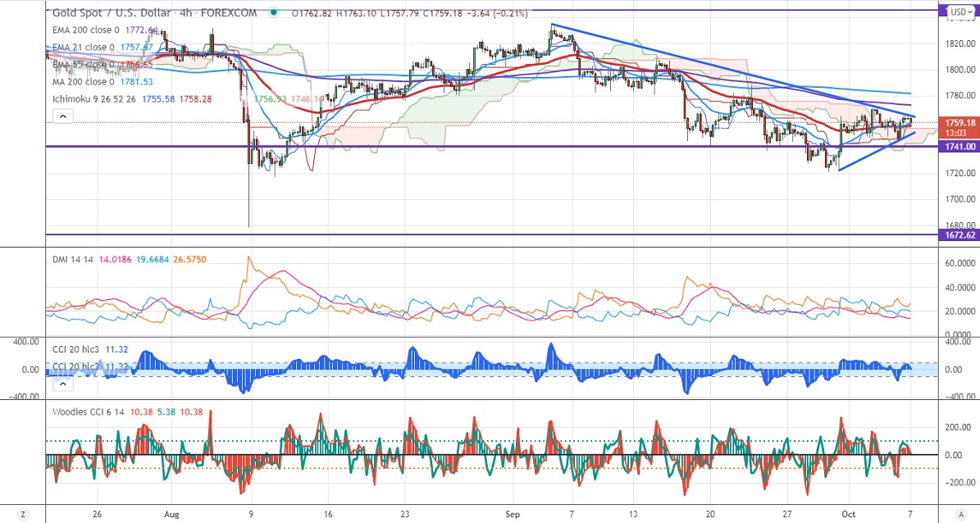Select the EMA 21 close 0 legend
Viewport: 980px width, 523px height.
[x=83, y=48]
